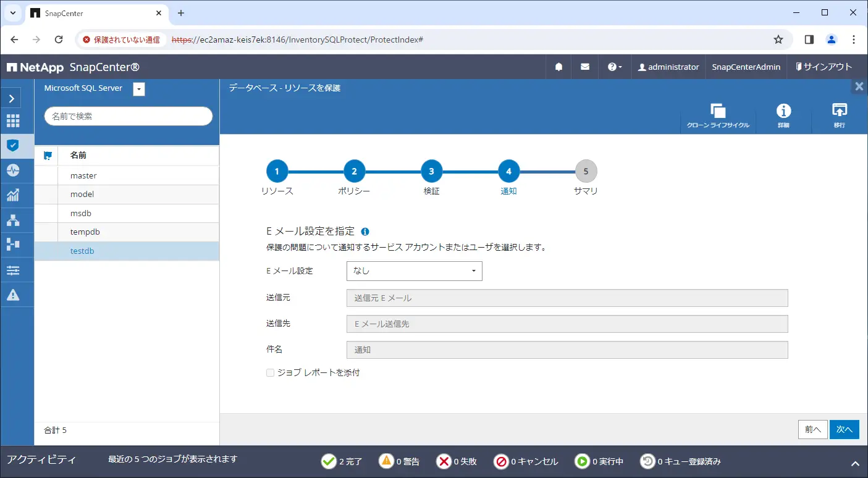Go to wizard step 3 検証
This screenshot has width=868, height=478.
pyautogui.click(x=431, y=172)
